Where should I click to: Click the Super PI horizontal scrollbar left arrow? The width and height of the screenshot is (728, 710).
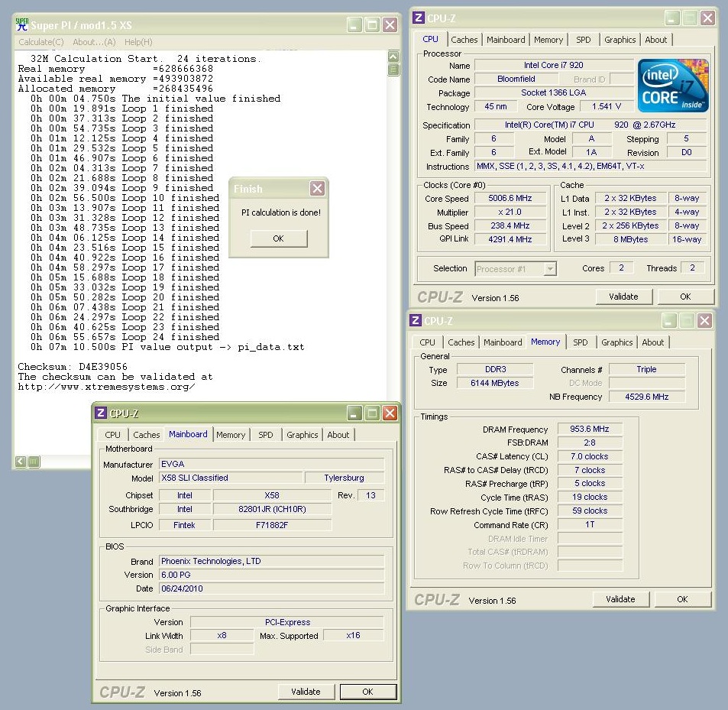[x=21, y=461]
